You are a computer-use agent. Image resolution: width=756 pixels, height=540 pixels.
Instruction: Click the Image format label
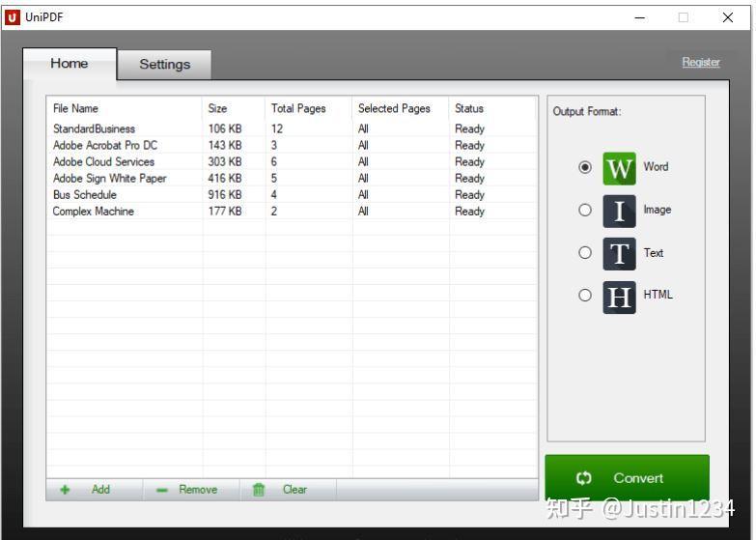click(x=658, y=210)
